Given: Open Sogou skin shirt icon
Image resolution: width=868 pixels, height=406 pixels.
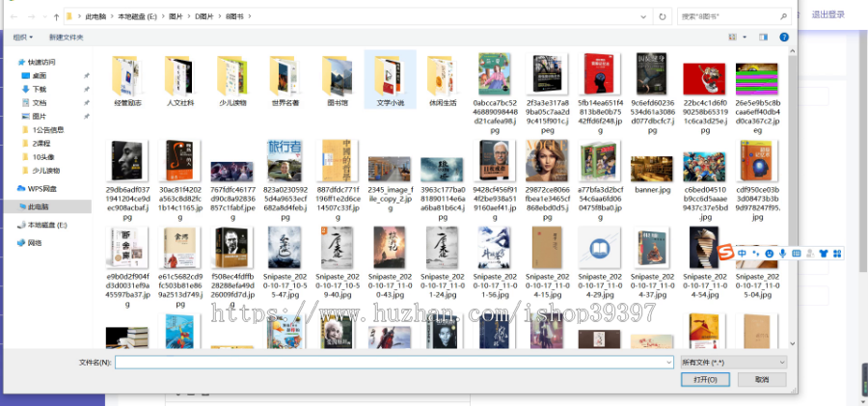Looking at the screenshot, I should [824, 253].
